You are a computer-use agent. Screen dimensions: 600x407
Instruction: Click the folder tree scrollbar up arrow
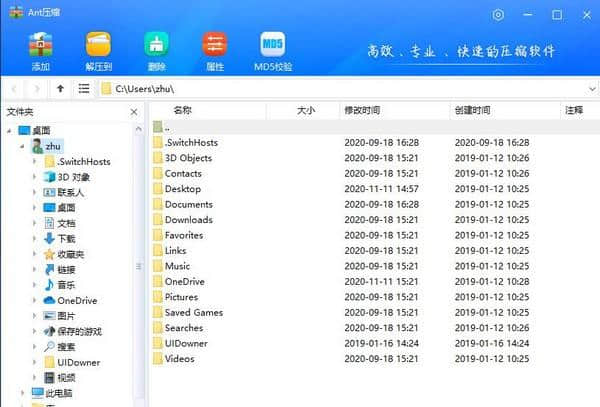point(139,130)
